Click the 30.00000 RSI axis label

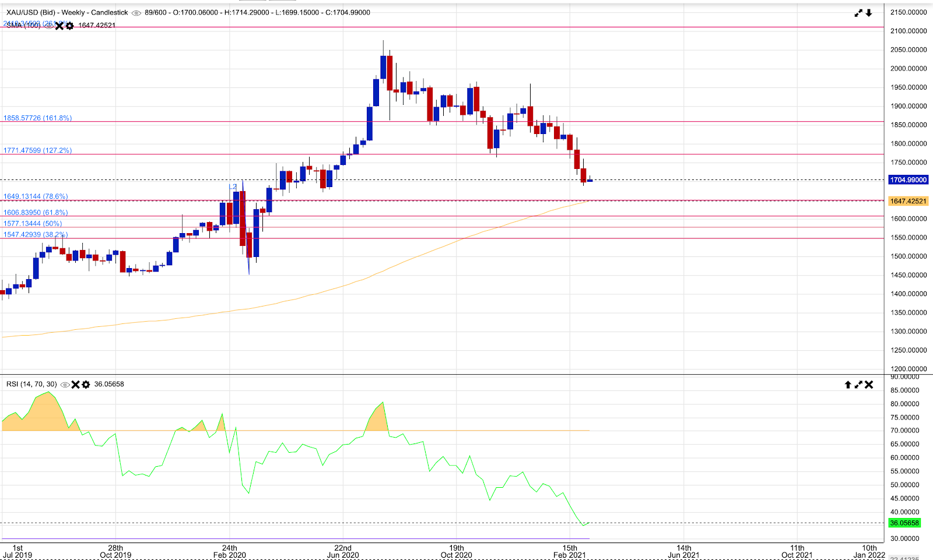coord(904,539)
